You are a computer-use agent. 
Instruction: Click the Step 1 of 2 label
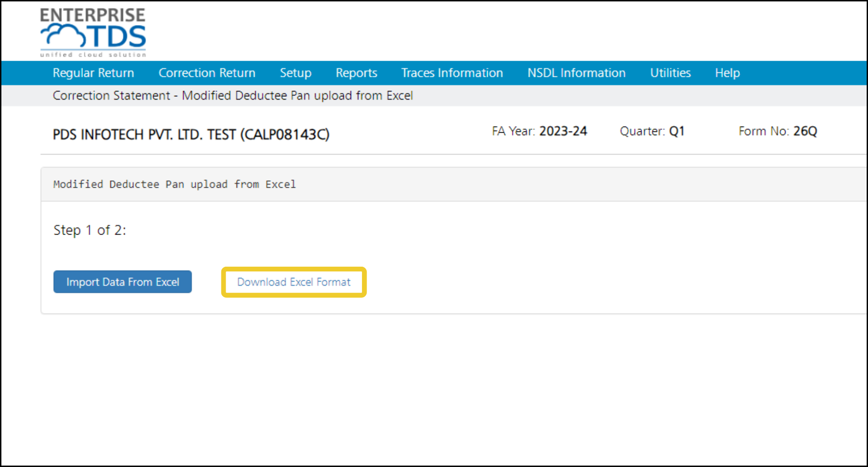(90, 230)
